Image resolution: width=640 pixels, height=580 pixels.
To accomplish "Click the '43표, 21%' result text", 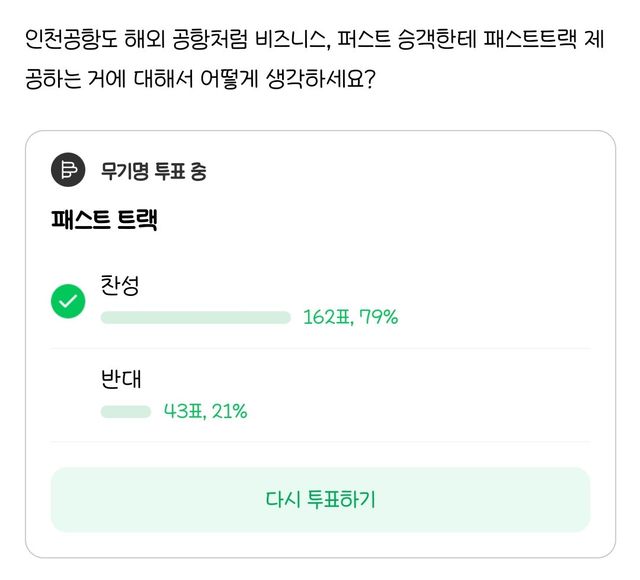I will 205,411.
